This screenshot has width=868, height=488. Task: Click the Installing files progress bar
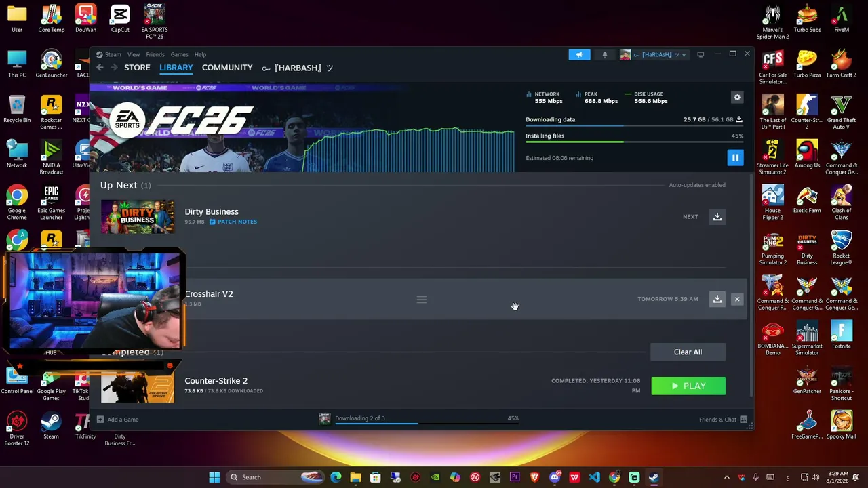coord(634,142)
